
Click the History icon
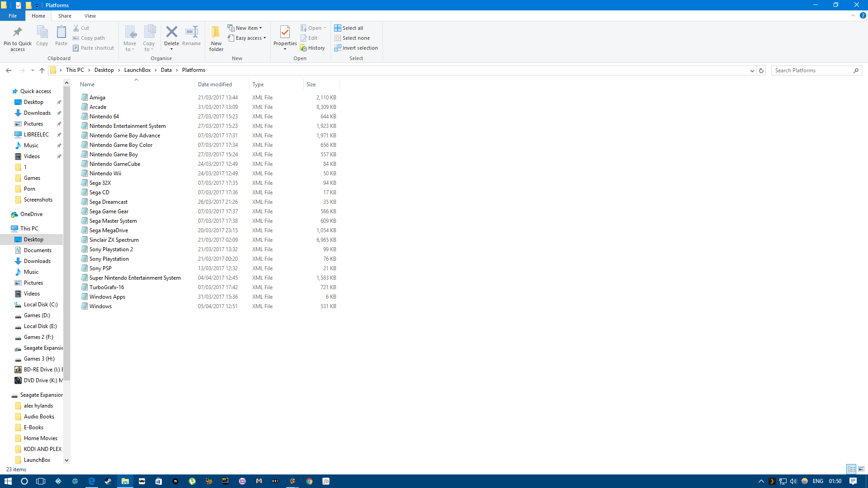(304, 48)
